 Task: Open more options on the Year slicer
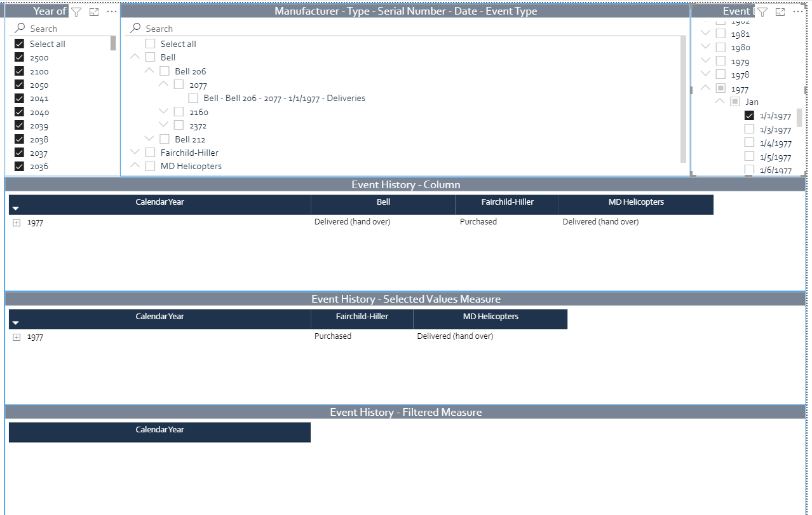point(112,11)
